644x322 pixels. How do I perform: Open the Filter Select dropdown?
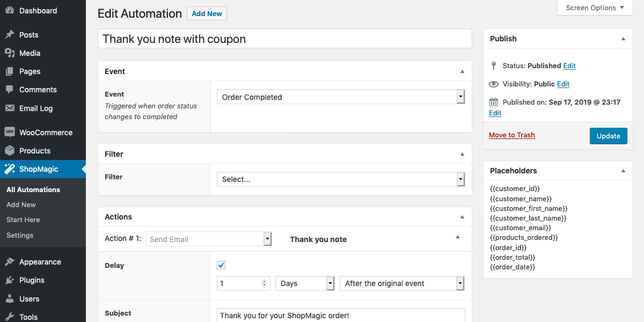(341, 179)
